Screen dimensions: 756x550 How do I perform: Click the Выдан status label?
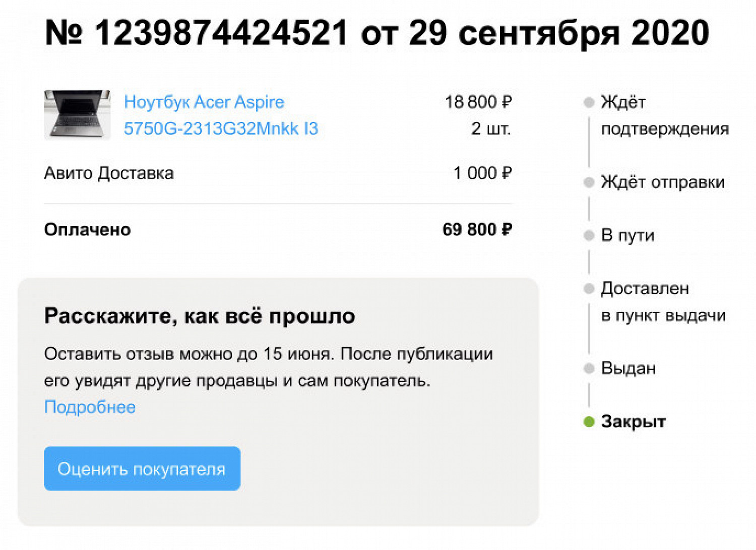point(628,368)
